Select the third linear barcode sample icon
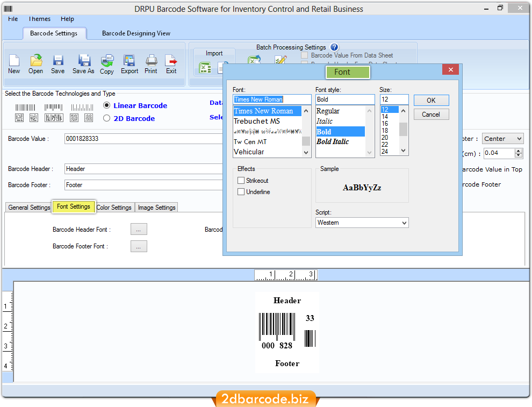 click(82, 108)
